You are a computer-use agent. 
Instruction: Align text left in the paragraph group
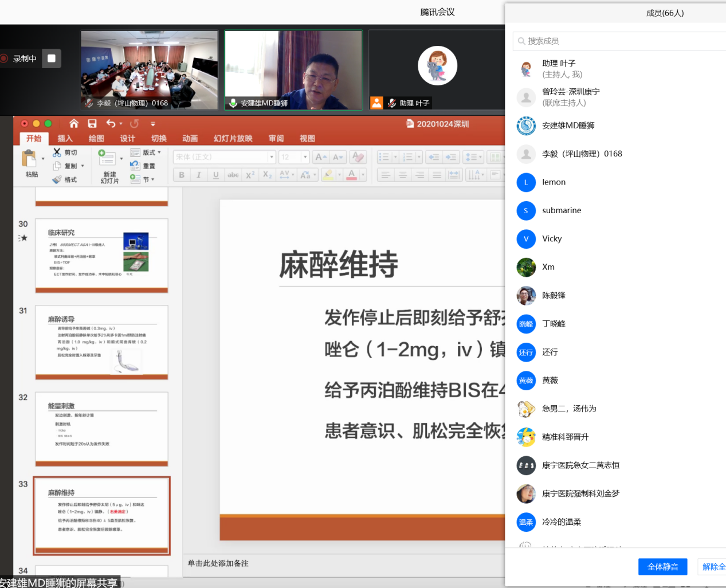(386, 175)
